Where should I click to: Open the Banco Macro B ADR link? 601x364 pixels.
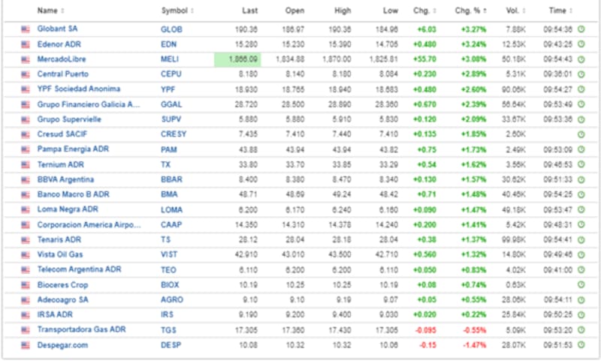(74, 194)
